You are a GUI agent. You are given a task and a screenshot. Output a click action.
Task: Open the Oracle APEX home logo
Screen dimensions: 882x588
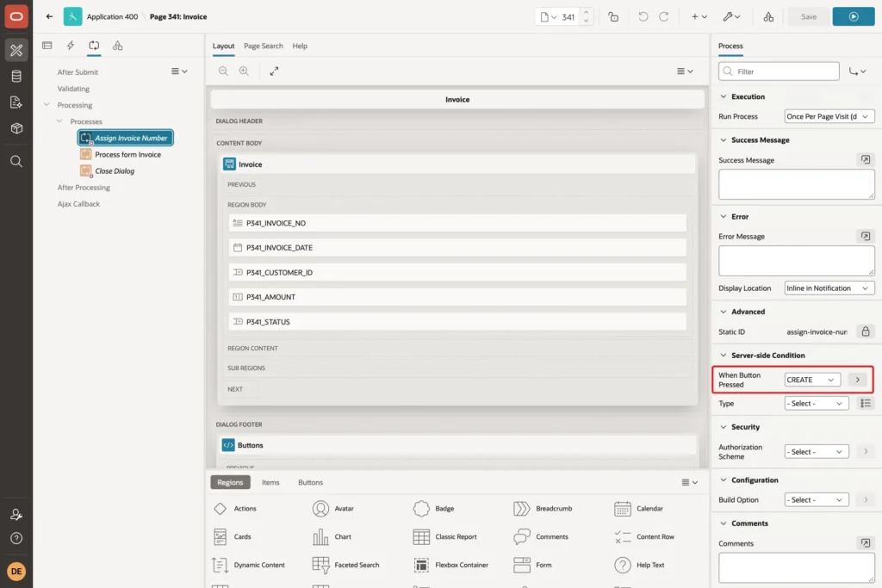[16, 16]
